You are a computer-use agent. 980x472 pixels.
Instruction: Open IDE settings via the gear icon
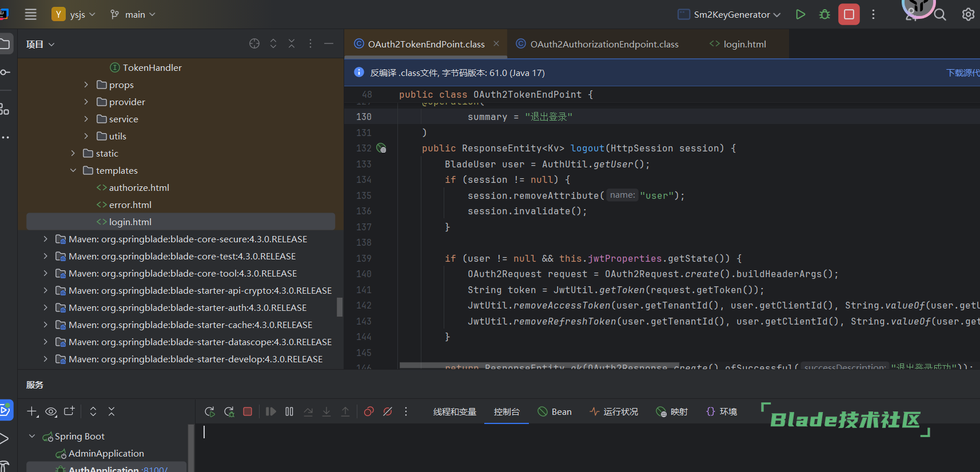pos(968,15)
